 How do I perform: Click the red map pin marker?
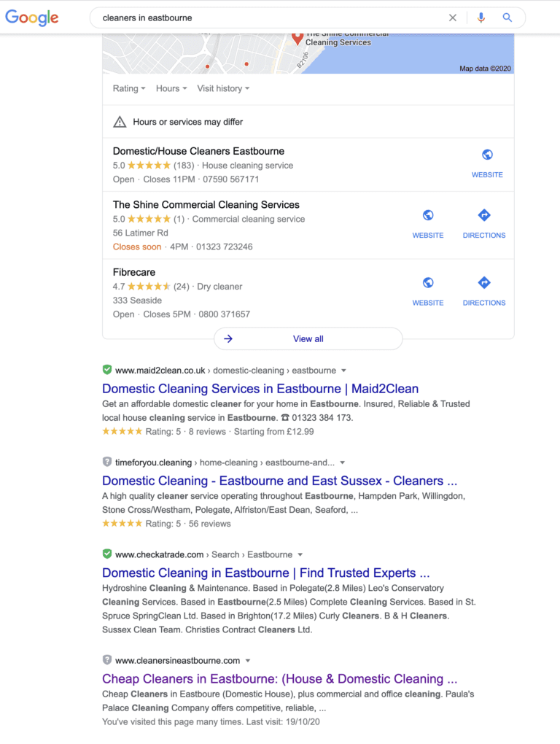click(297, 39)
